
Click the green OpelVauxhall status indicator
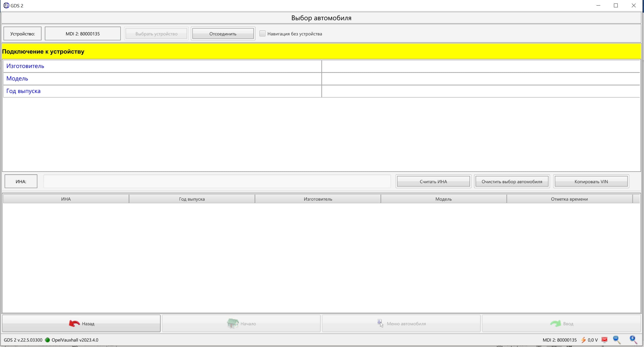47,340
